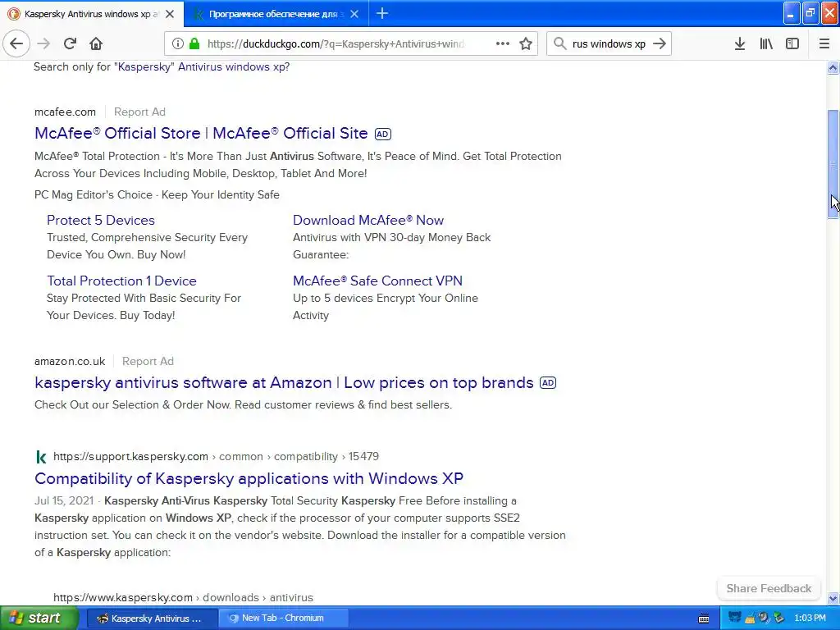Open Compatibility of Kaspersky applications result
840x630 pixels.
point(249,478)
